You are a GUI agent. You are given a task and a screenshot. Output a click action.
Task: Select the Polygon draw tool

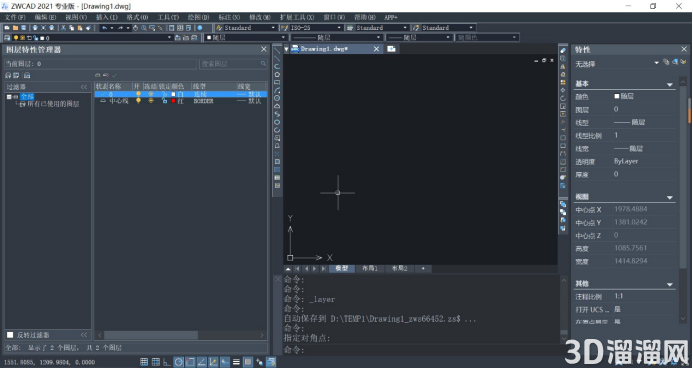277,74
